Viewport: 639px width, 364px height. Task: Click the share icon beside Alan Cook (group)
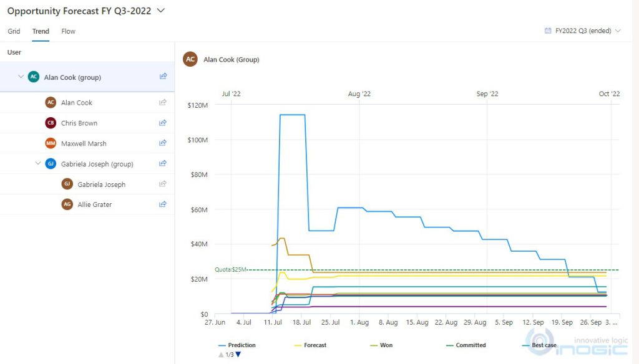pyautogui.click(x=163, y=76)
